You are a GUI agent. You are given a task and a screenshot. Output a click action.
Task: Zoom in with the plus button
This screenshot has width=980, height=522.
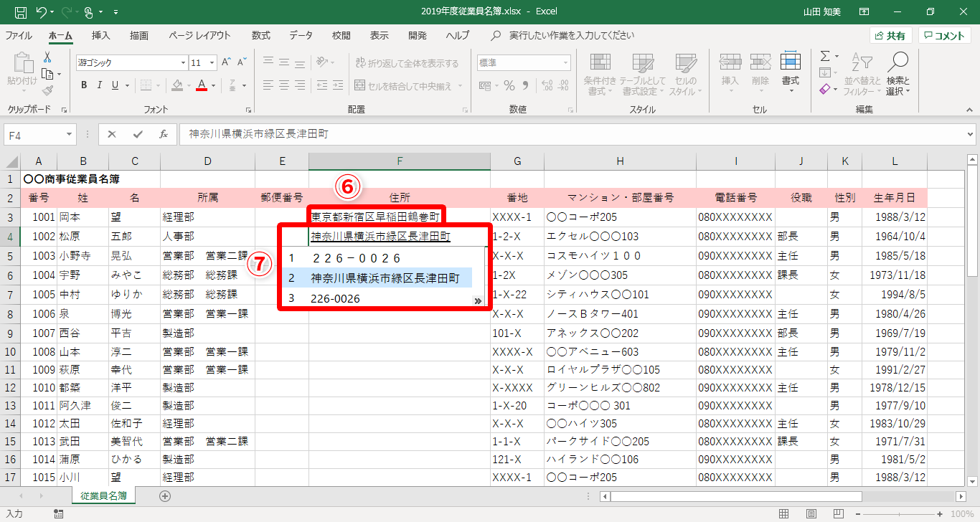point(940,513)
